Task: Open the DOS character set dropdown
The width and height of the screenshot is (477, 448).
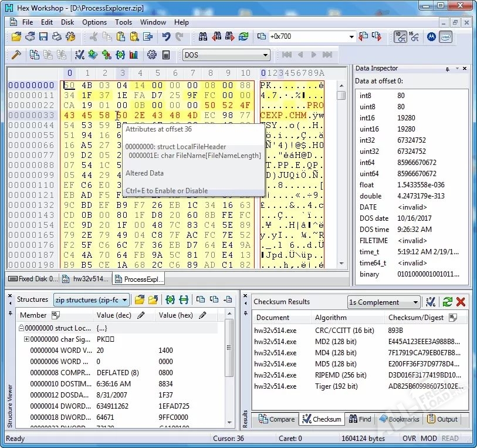Action: coord(266,55)
